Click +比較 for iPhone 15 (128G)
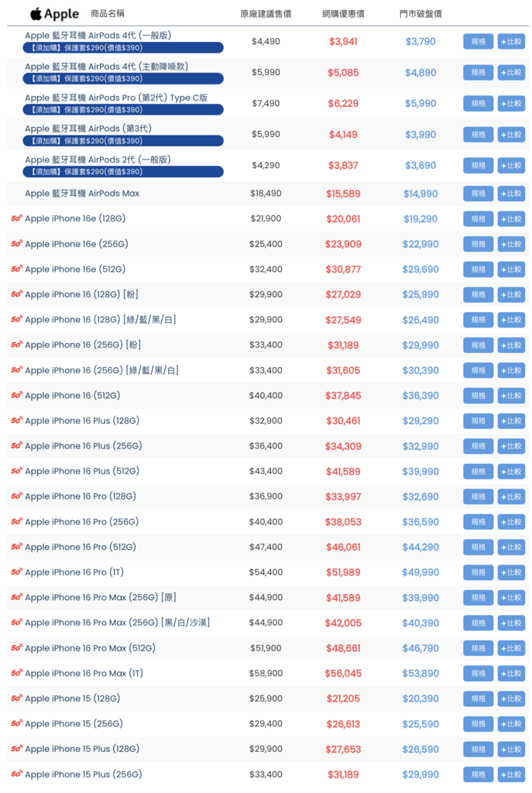The width and height of the screenshot is (532, 793). pos(511,699)
